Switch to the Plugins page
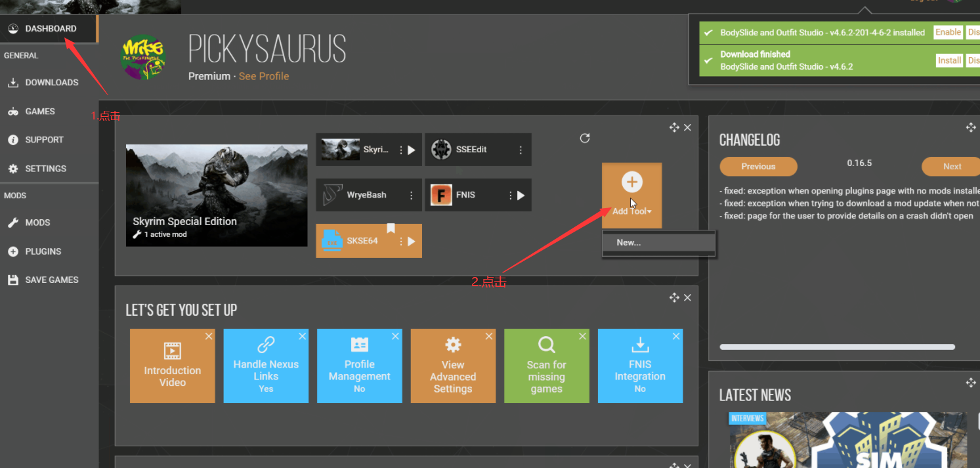The height and width of the screenshot is (468, 980). point(49,251)
